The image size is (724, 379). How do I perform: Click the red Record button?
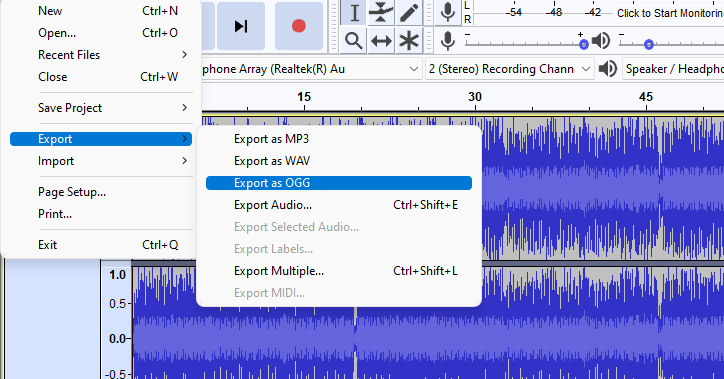(299, 26)
